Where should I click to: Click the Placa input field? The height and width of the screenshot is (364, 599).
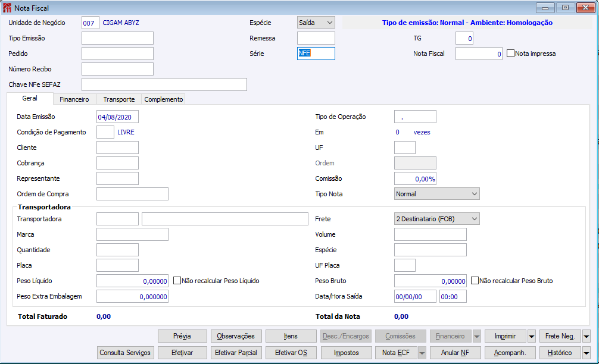click(x=117, y=265)
